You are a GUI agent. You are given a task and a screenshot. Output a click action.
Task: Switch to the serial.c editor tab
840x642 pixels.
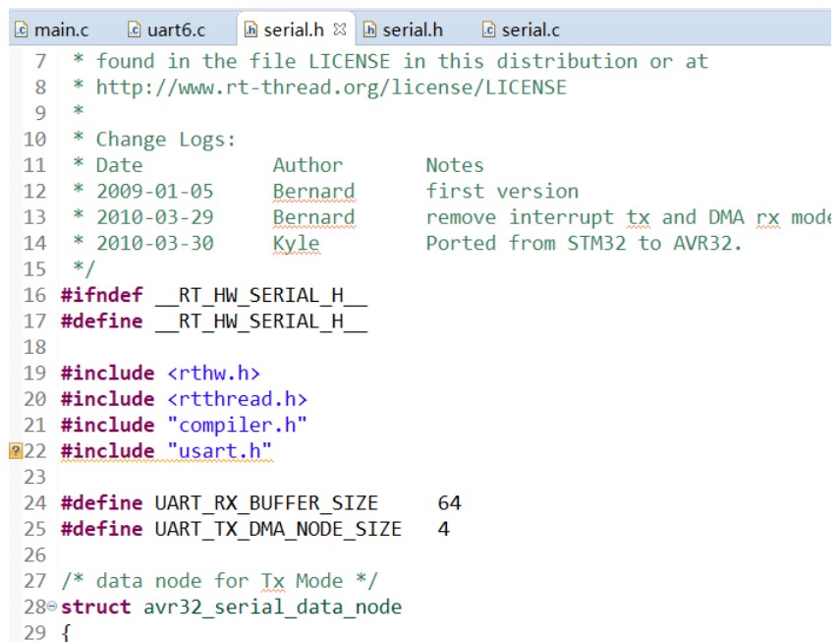coord(522,30)
